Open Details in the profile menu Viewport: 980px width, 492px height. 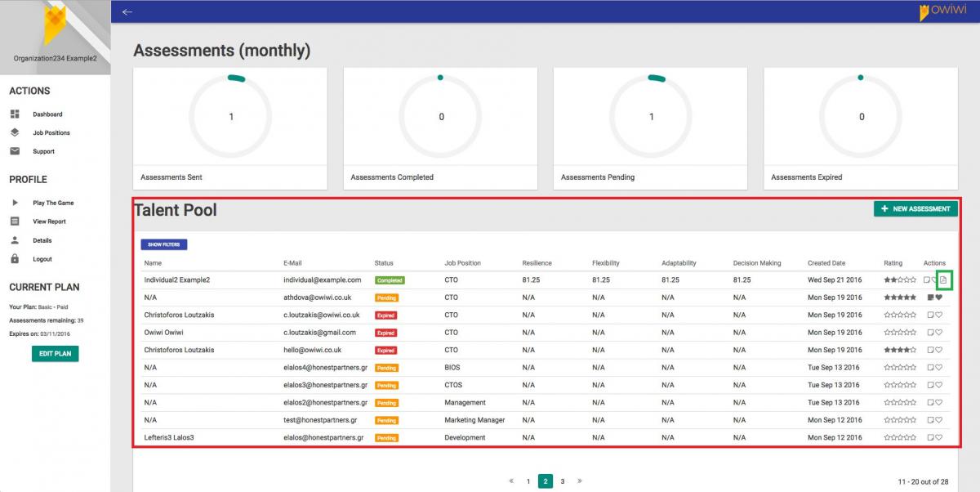click(42, 240)
